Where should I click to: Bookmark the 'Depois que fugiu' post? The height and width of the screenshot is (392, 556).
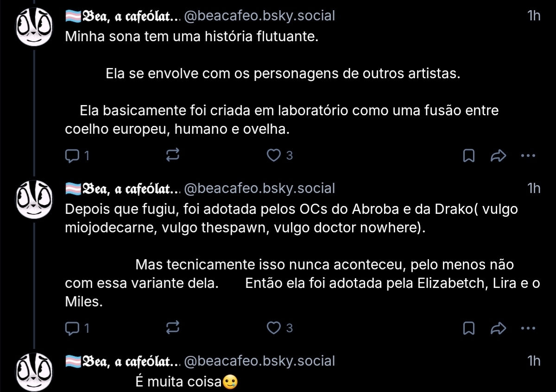coord(469,329)
